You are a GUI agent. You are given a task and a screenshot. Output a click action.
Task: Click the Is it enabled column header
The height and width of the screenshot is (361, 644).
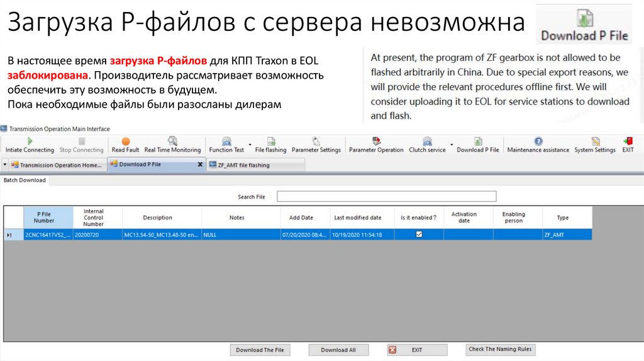click(419, 218)
